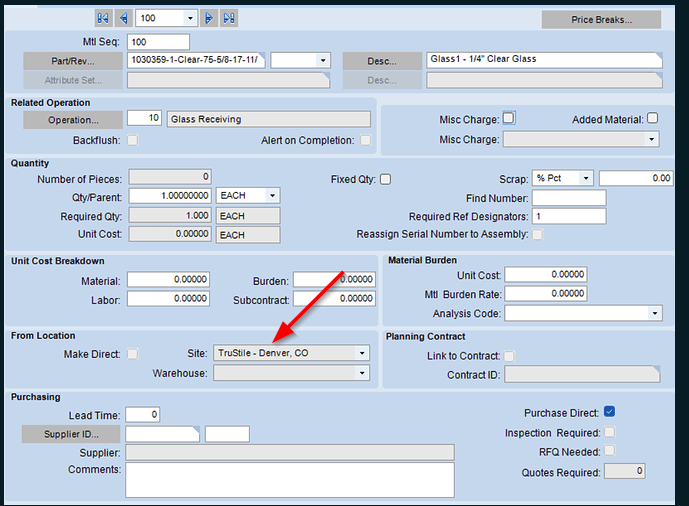This screenshot has height=506, width=689.
Task: Go to next material record
Action: [x=209, y=18]
